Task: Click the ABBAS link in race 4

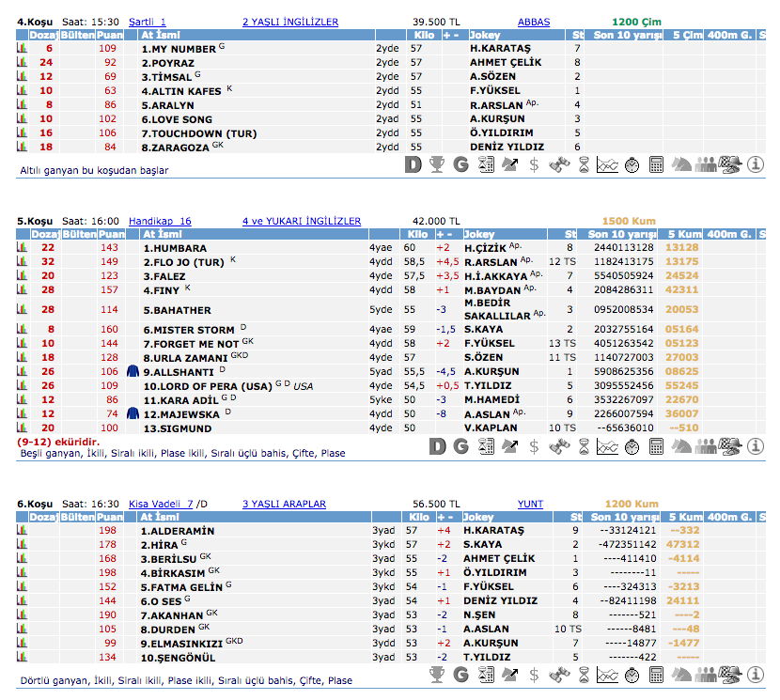Action: pos(534,22)
